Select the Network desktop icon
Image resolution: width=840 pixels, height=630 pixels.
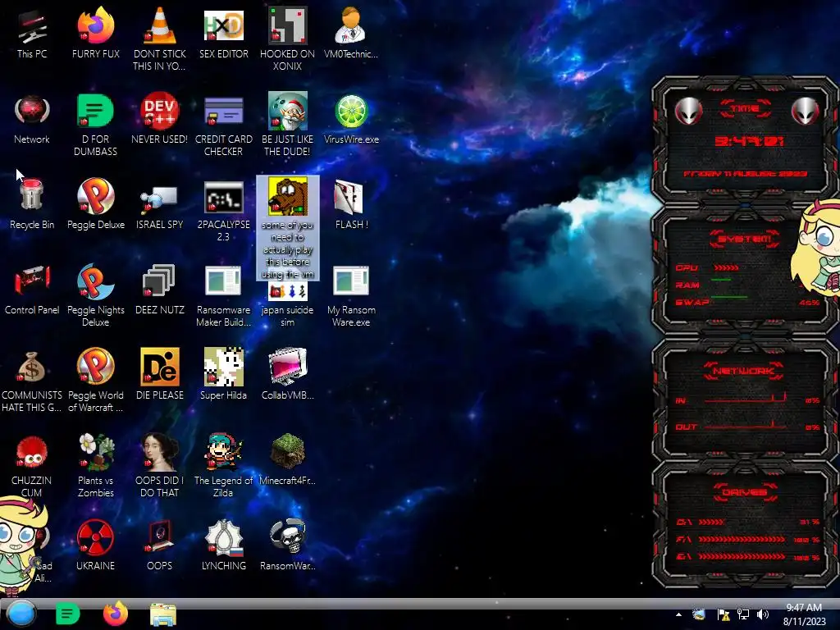(x=32, y=111)
